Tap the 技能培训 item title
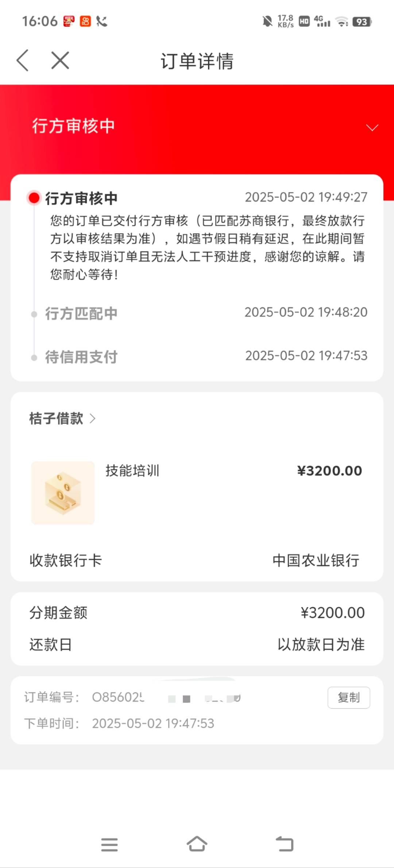 [x=132, y=470]
